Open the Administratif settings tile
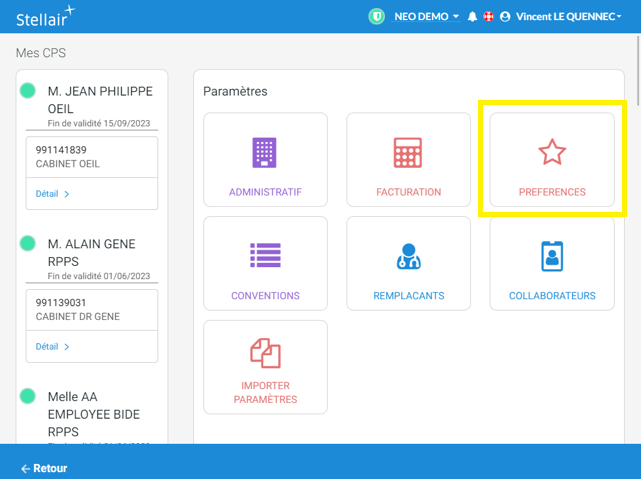 265,160
